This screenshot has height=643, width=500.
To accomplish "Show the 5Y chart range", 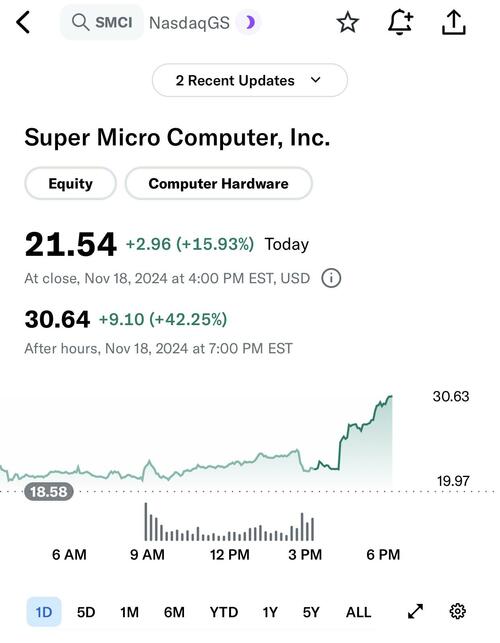I will click(x=311, y=612).
